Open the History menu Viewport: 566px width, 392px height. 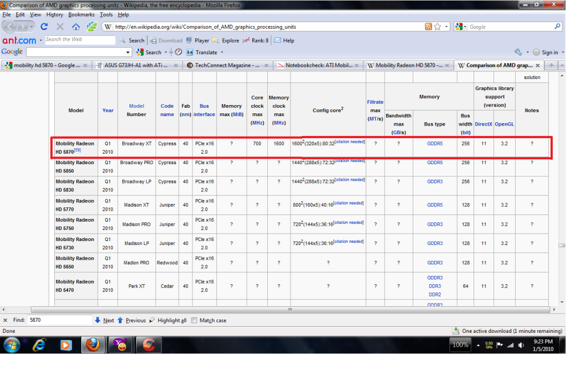click(x=55, y=14)
